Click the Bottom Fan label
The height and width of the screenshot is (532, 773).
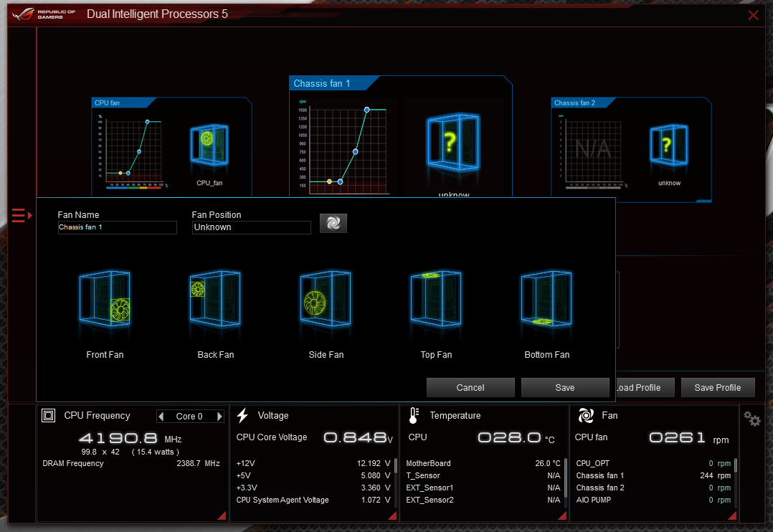coord(546,354)
